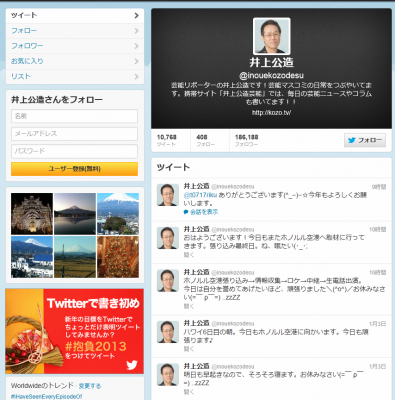
Task: Click bird icon on follow button
Action: [352, 140]
